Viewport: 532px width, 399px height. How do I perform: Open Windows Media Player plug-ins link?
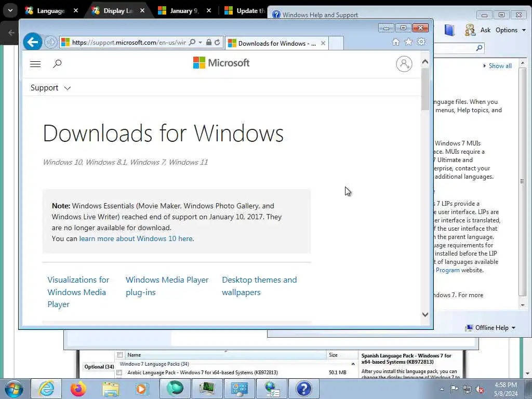(167, 286)
